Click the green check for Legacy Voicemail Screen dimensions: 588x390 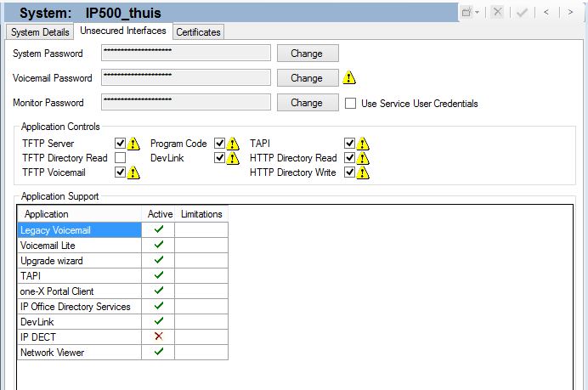coord(159,229)
